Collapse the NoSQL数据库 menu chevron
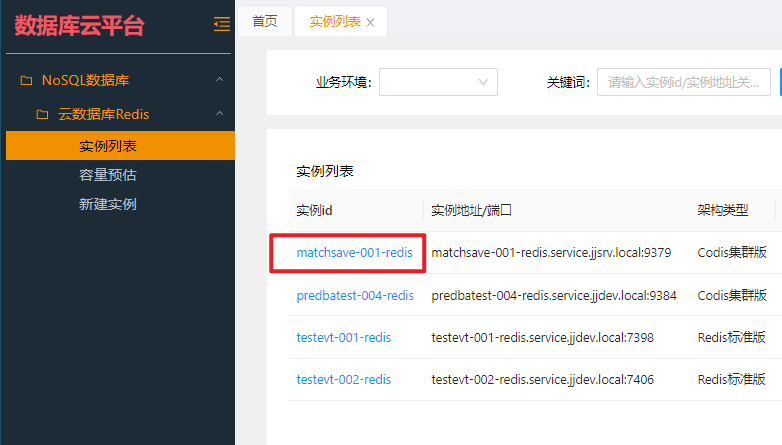 (219, 80)
